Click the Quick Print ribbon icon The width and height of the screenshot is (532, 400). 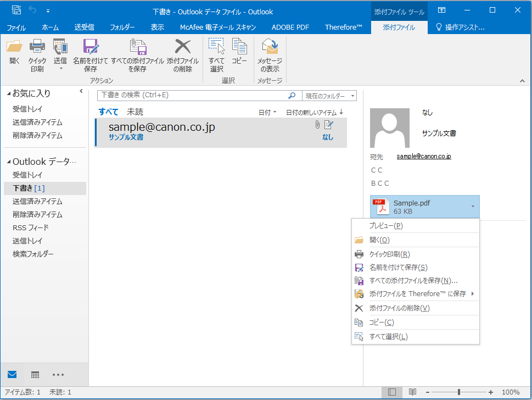coord(37,47)
